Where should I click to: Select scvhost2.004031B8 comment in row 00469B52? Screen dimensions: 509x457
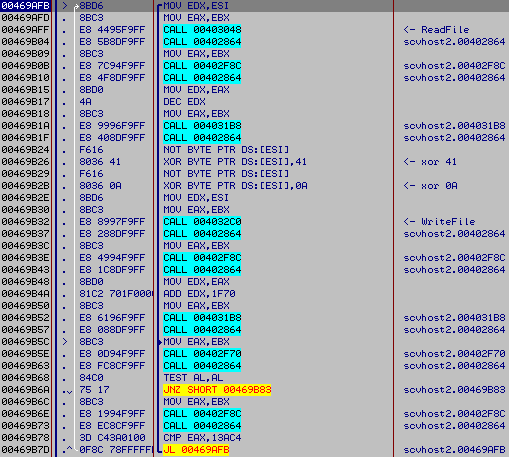point(454,318)
